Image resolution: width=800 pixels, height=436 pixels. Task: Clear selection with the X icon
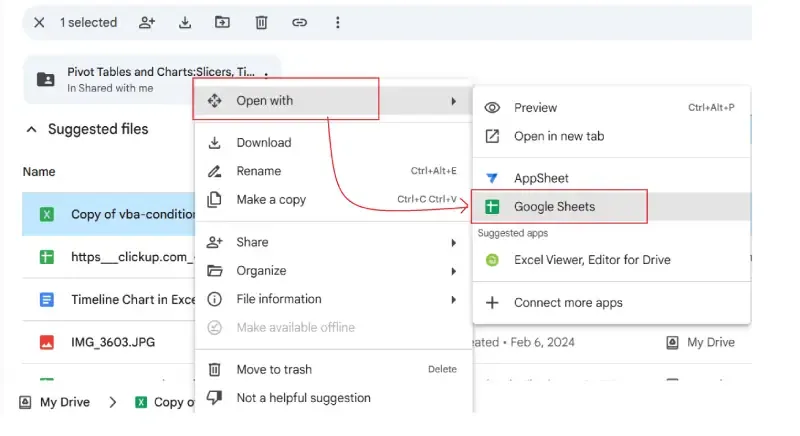pyautogui.click(x=39, y=22)
